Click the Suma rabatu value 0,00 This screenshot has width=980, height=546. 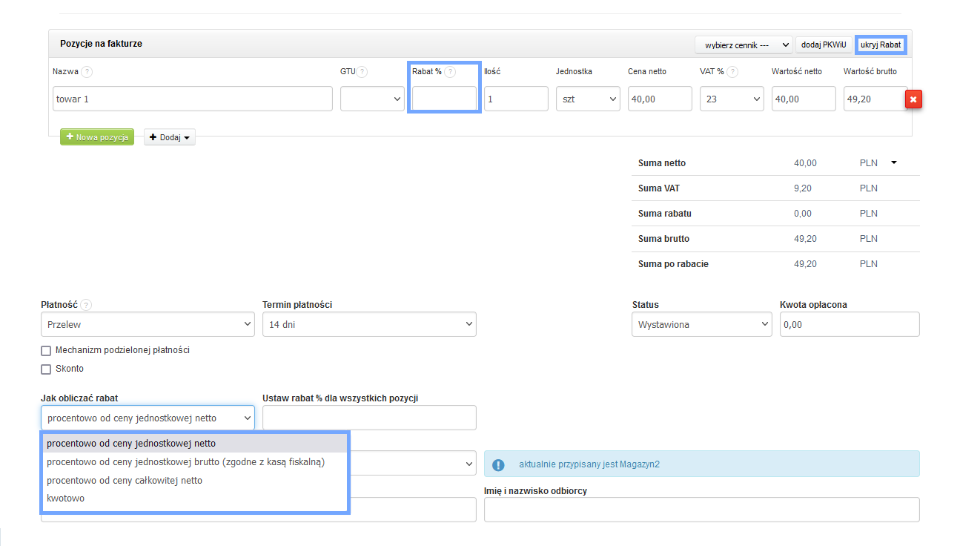pyautogui.click(x=803, y=214)
